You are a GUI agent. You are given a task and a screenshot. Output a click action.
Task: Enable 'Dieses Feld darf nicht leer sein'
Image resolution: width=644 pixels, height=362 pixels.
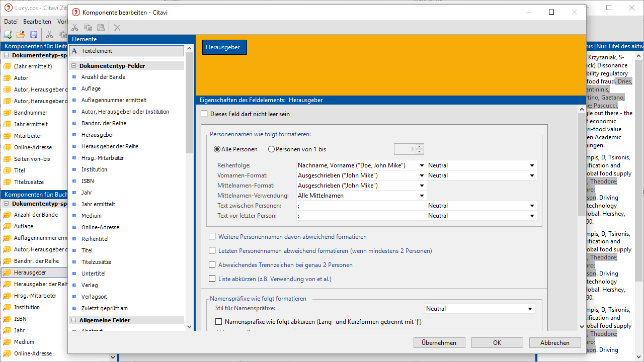[204, 114]
